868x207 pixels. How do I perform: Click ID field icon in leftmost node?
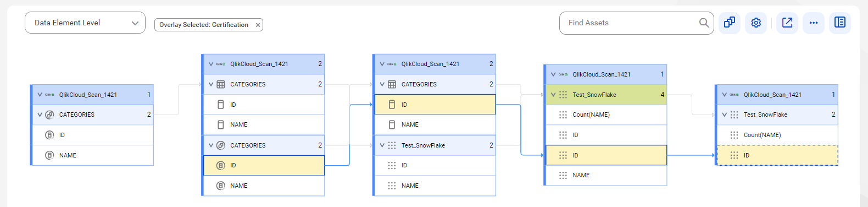(49, 135)
